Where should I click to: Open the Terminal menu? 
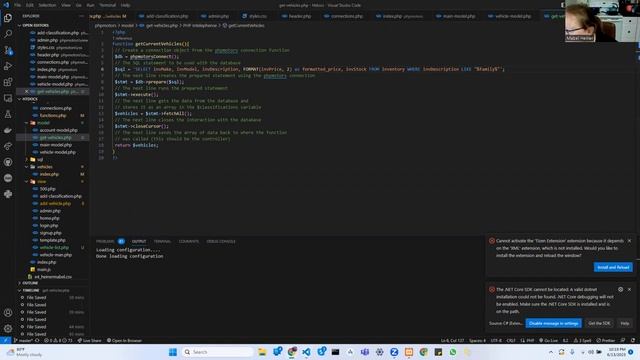108,5
